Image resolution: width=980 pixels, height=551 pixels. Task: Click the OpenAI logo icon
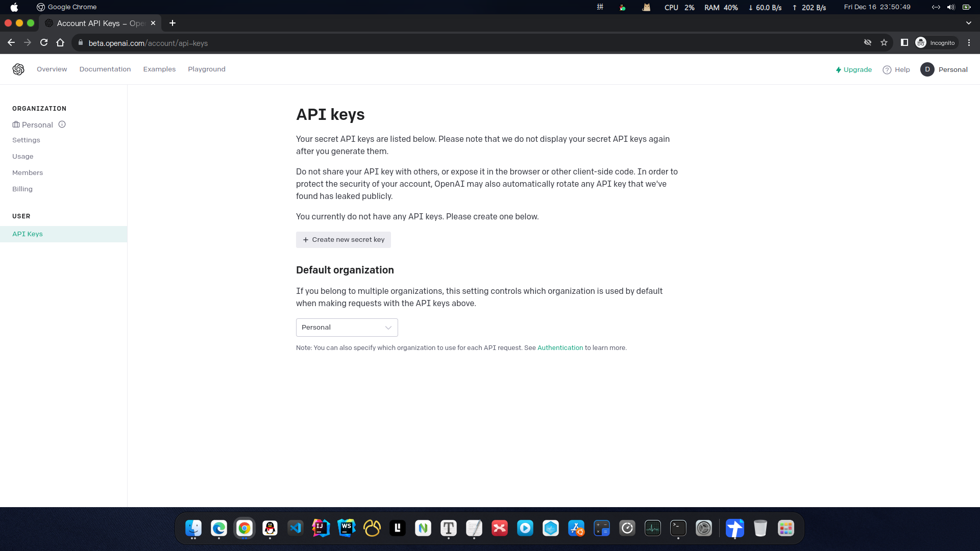coord(18,69)
